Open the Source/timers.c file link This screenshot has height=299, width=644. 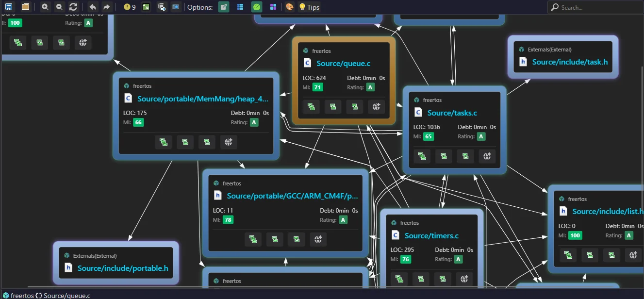(x=431, y=236)
